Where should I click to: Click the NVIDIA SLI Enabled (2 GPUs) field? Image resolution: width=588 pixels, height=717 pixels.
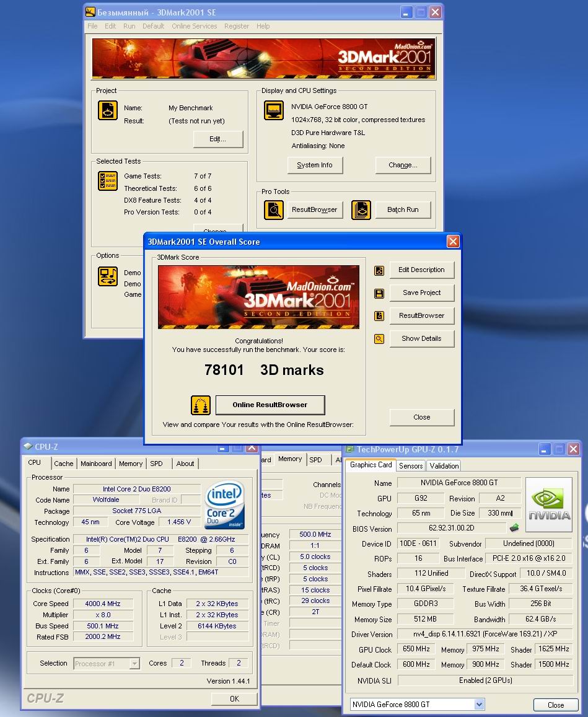pos(485,680)
